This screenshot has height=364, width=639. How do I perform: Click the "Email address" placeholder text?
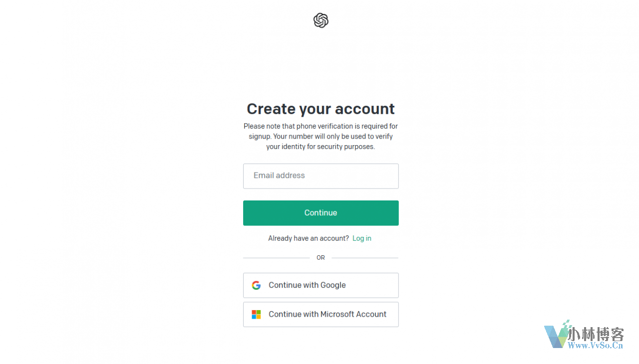[279, 176]
